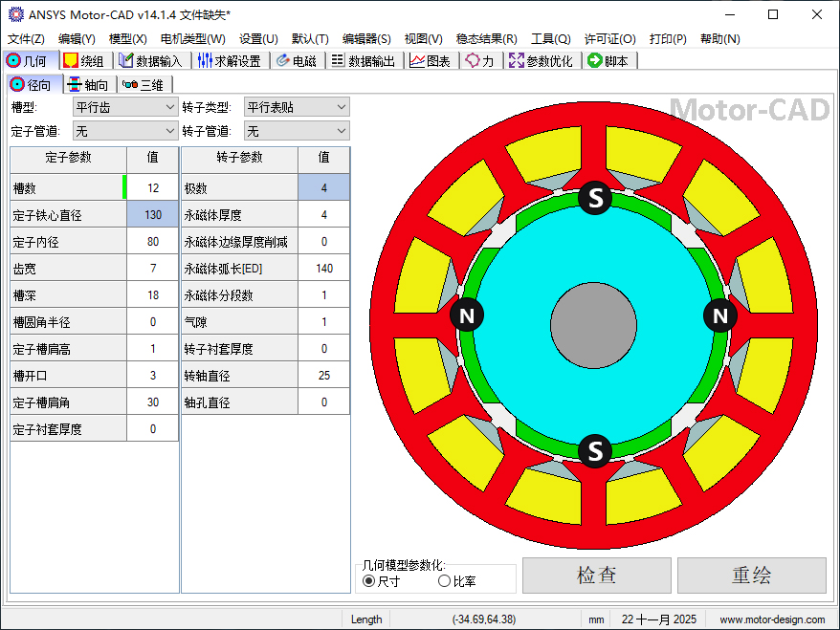
Task: Open the 电磁 E-Magnetics tab icon
Action: pos(283,60)
